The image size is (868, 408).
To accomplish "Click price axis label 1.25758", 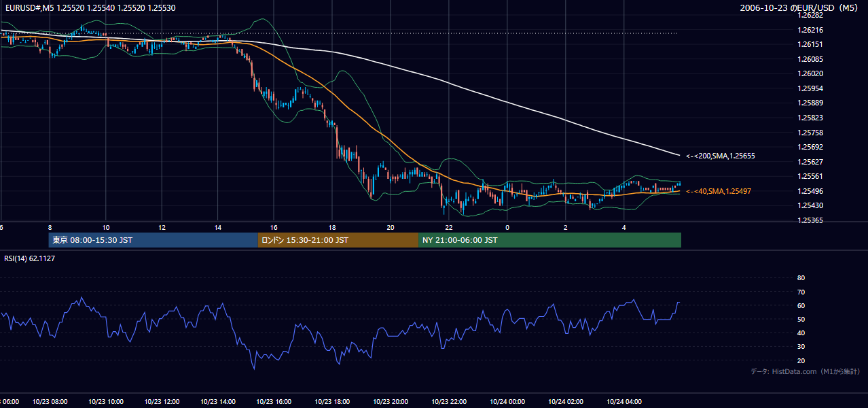I will [810, 133].
